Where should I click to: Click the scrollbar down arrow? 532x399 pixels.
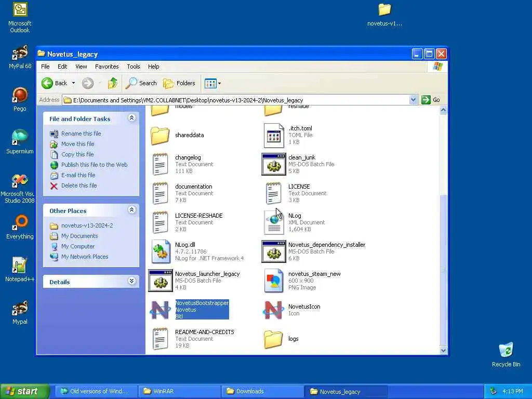tap(443, 351)
